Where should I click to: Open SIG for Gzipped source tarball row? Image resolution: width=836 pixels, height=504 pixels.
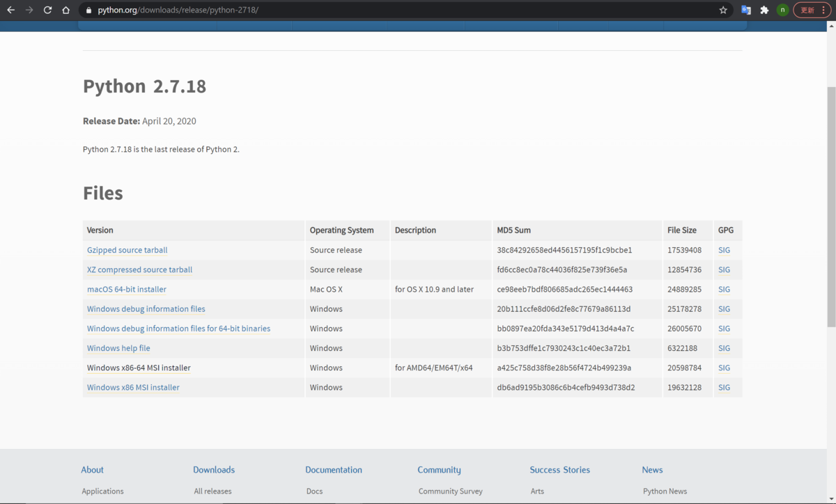click(724, 250)
